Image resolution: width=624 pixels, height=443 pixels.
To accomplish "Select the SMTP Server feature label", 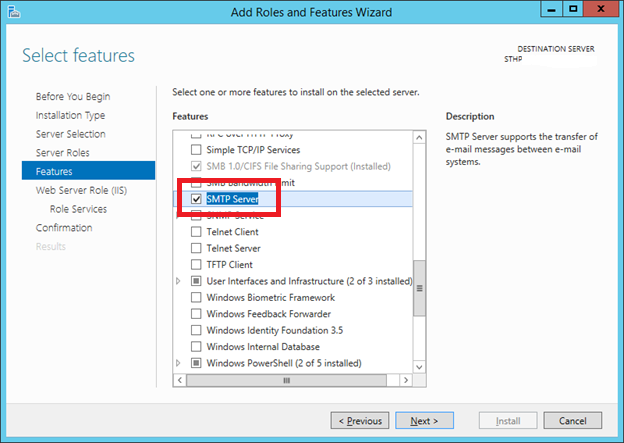I will [232, 199].
